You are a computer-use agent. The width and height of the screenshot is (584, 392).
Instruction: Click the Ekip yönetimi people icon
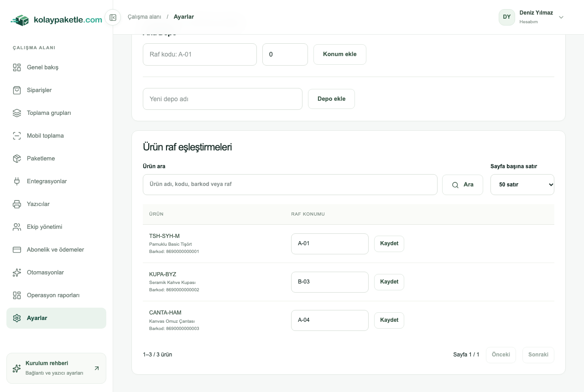[17, 227]
